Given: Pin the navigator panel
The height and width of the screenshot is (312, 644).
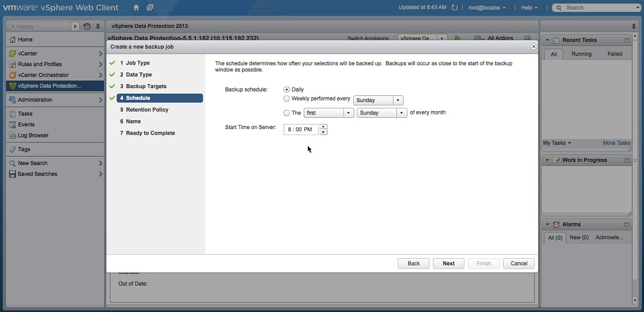Looking at the screenshot, I should click(98, 26).
